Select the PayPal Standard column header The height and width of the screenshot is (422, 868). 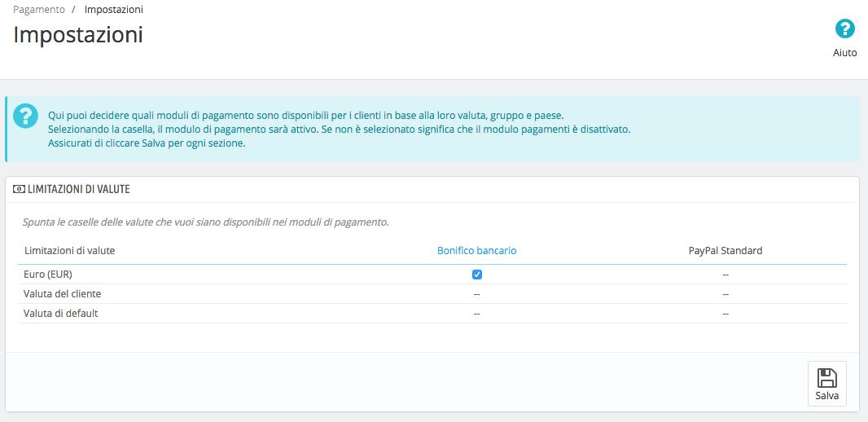pyautogui.click(x=725, y=251)
